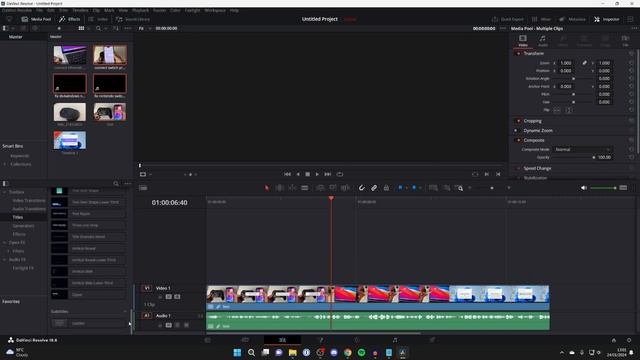640x360 pixels.
Task: Reset the Transform section with the reset icon
Action: coord(631,53)
